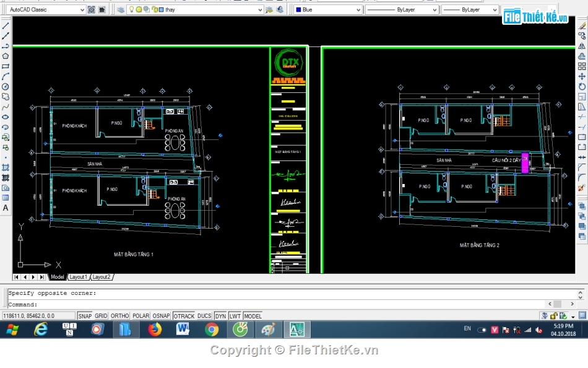Go to last layout tab arrow
588x368 pixels.
pos(41,277)
